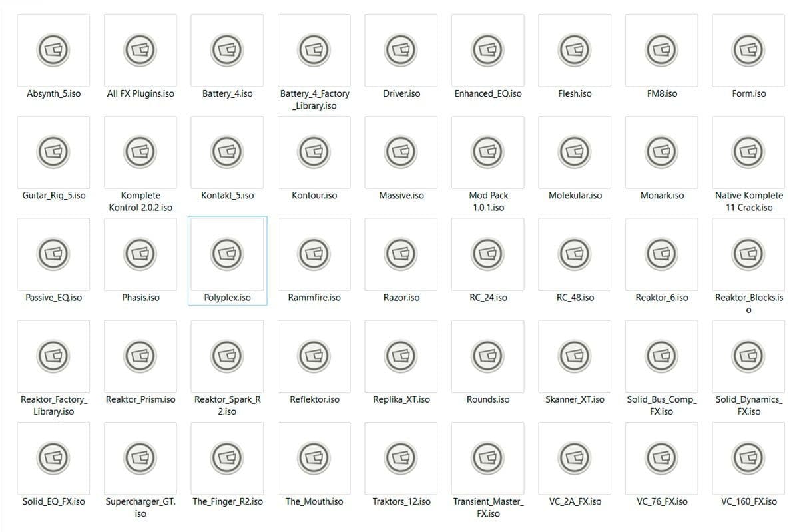Select the Battery_4_Factory_Library.iso icon
This screenshot has height=532, width=799.
(314, 50)
